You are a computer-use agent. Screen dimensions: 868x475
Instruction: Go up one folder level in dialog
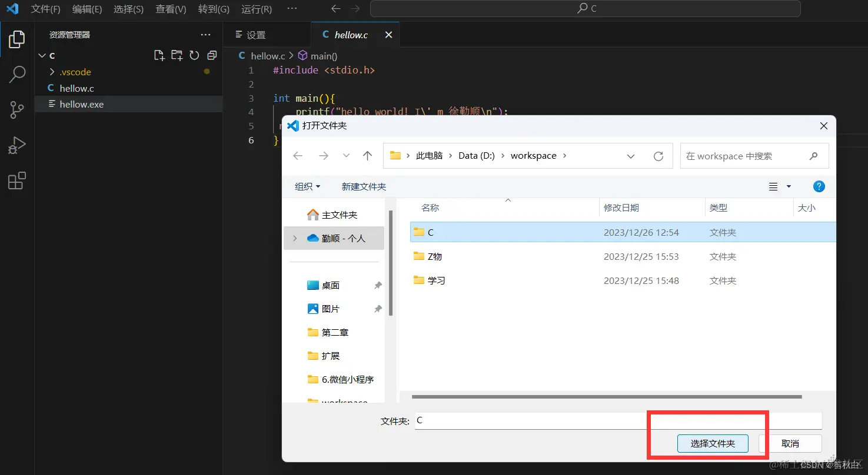click(368, 156)
